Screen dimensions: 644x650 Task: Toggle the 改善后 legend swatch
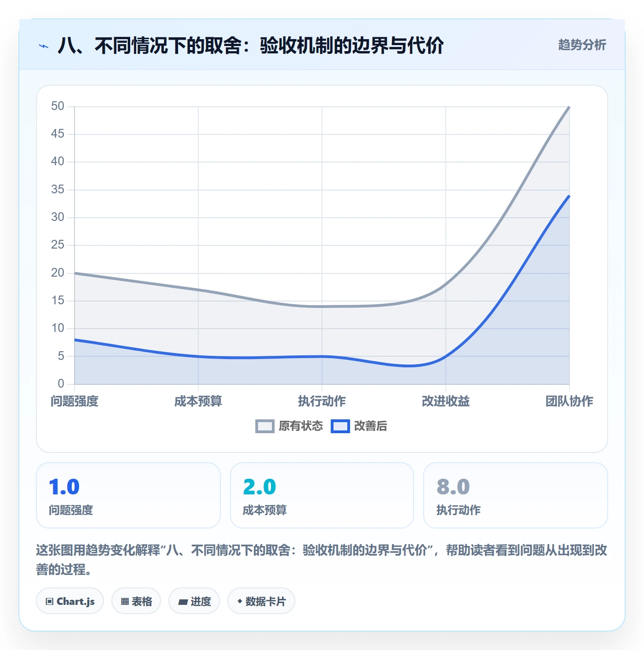[340, 426]
